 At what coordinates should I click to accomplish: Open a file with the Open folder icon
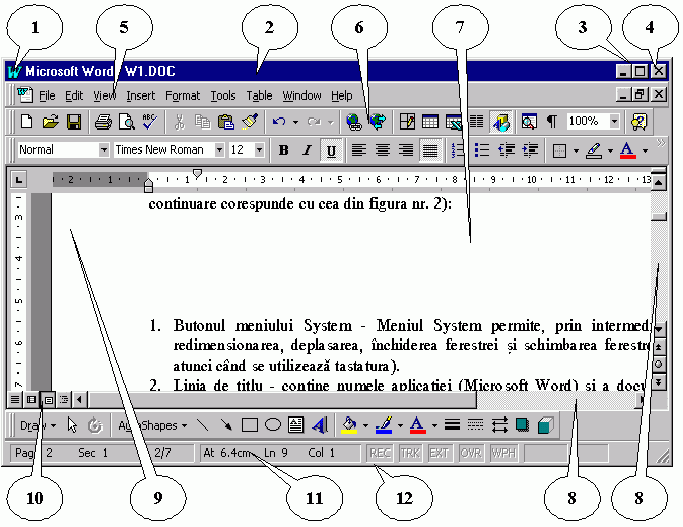(x=51, y=122)
